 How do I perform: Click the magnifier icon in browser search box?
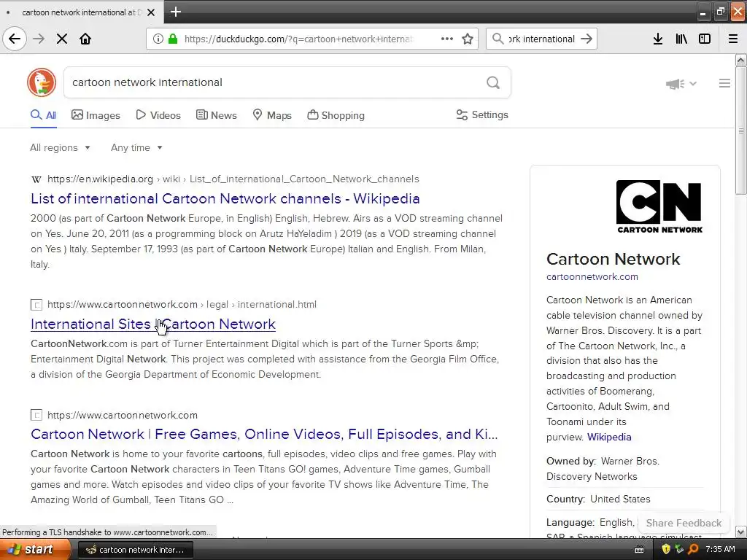498,39
